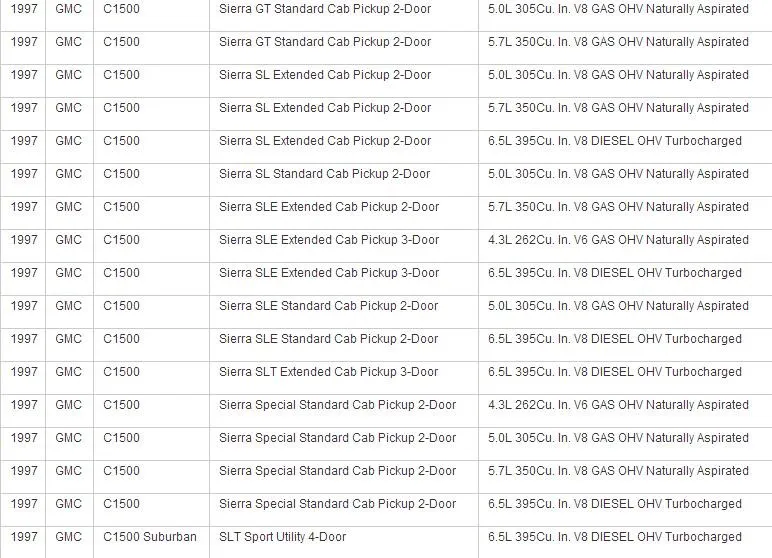
Task: Click the 1997 year cell in the Suburban row
Action: 24,537
